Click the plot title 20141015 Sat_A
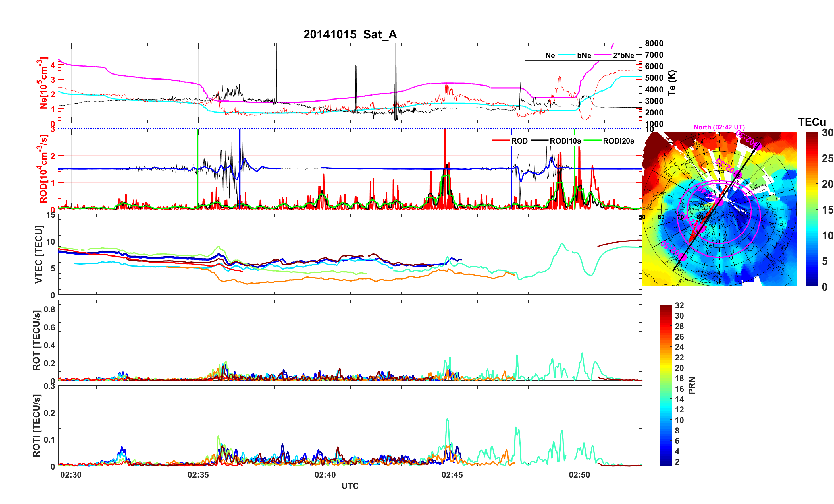Screen dimensions: 834x504 tap(350, 34)
